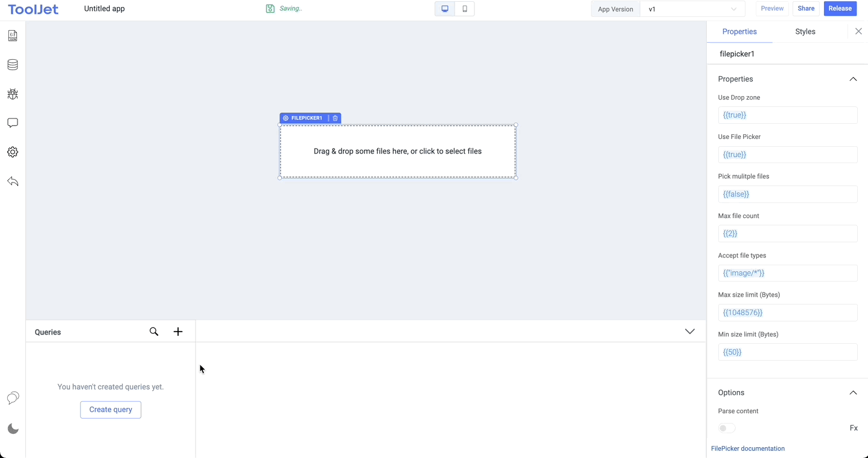Click the Queries panel heading
The image size is (868, 458).
click(x=48, y=332)
